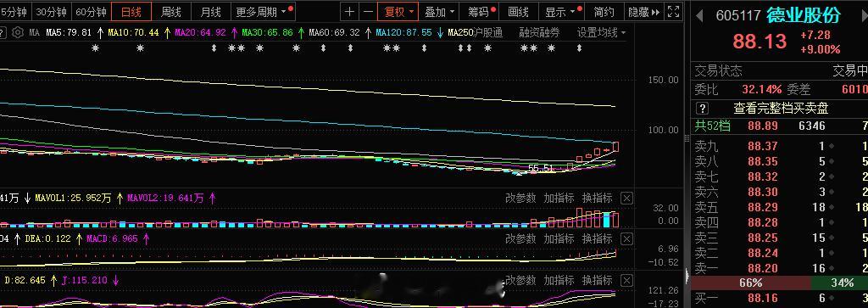Click 改参数 in volume panel
Viewport: 868px width, 308px height.
[520, 198]
